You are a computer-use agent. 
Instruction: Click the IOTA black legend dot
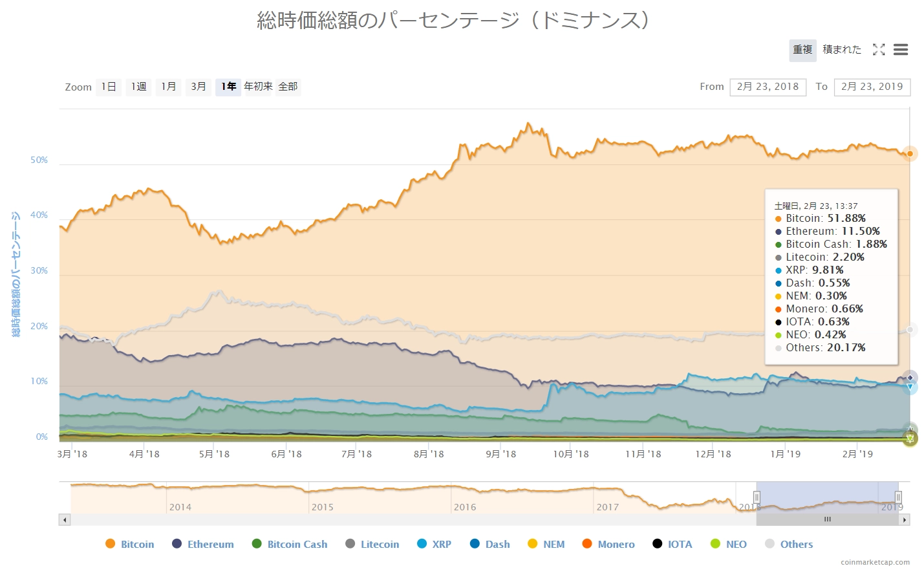[658, 544]
